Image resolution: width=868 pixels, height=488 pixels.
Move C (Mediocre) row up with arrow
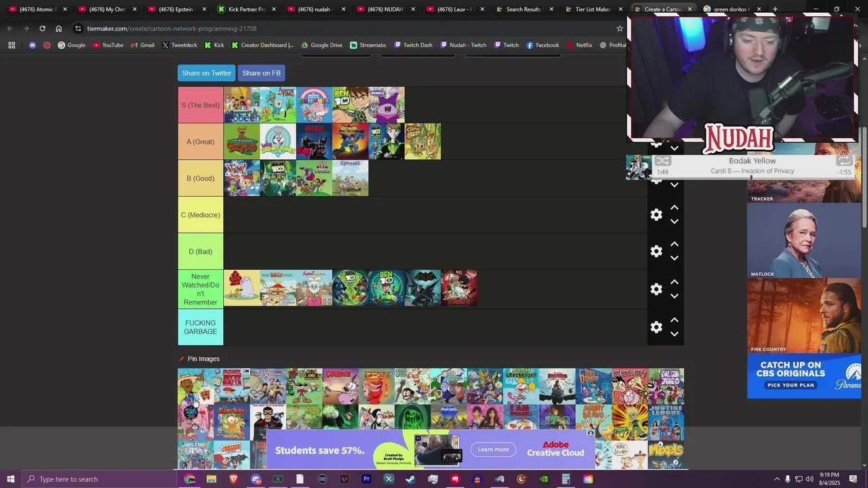coord(674,207)
